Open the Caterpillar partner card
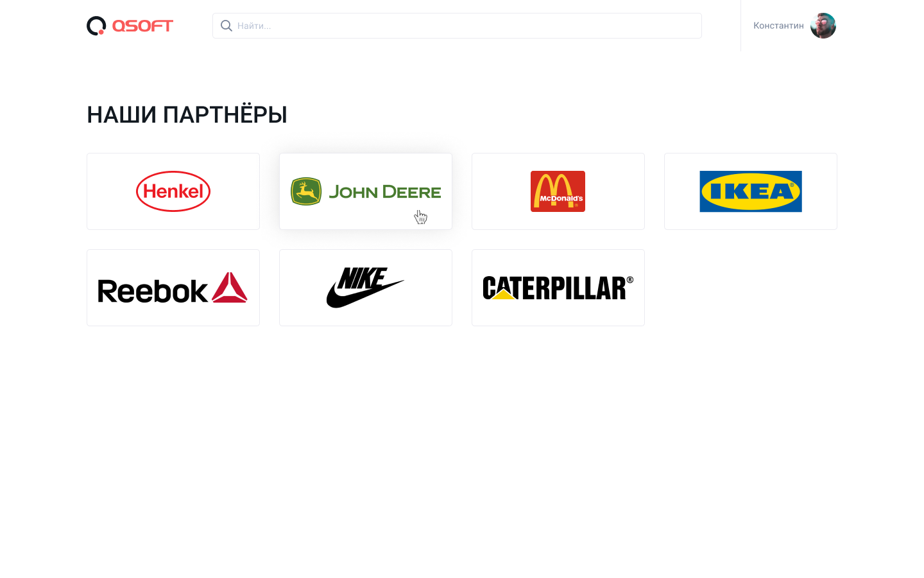The image size is (924, 578). pos(558,288)
